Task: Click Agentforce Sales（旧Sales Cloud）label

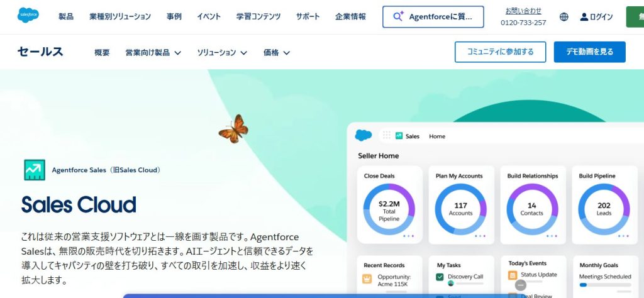Action: (106, 170)
